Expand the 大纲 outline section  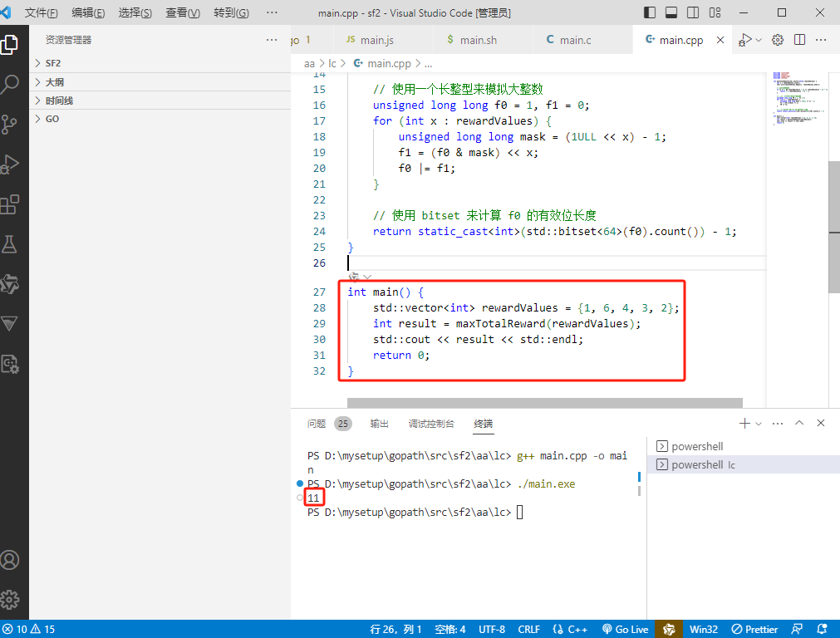pyautogui.click(x=160, y=82)
